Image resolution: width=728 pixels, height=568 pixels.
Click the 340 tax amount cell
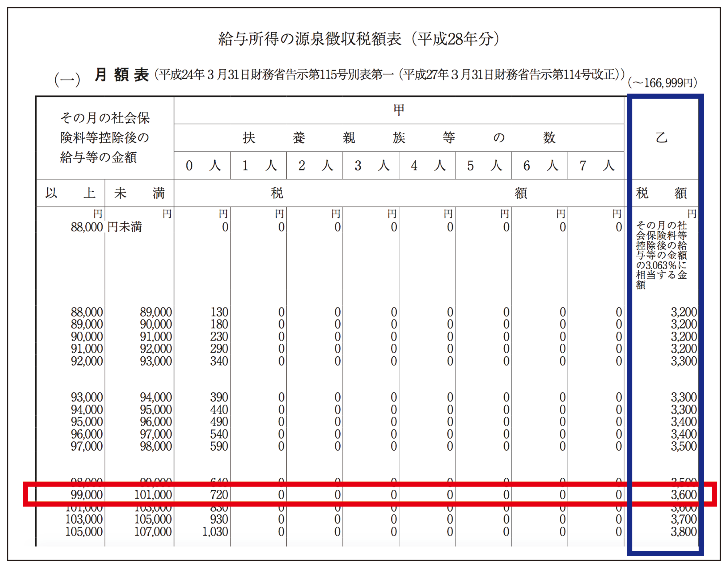pyautogui.click(x=219, y=361)
